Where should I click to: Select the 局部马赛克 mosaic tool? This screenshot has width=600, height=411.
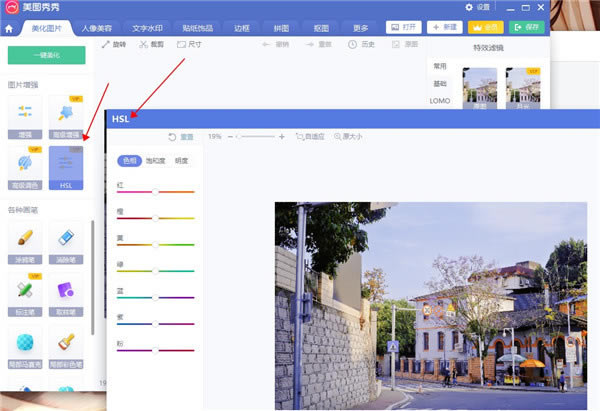coord(25,347)
